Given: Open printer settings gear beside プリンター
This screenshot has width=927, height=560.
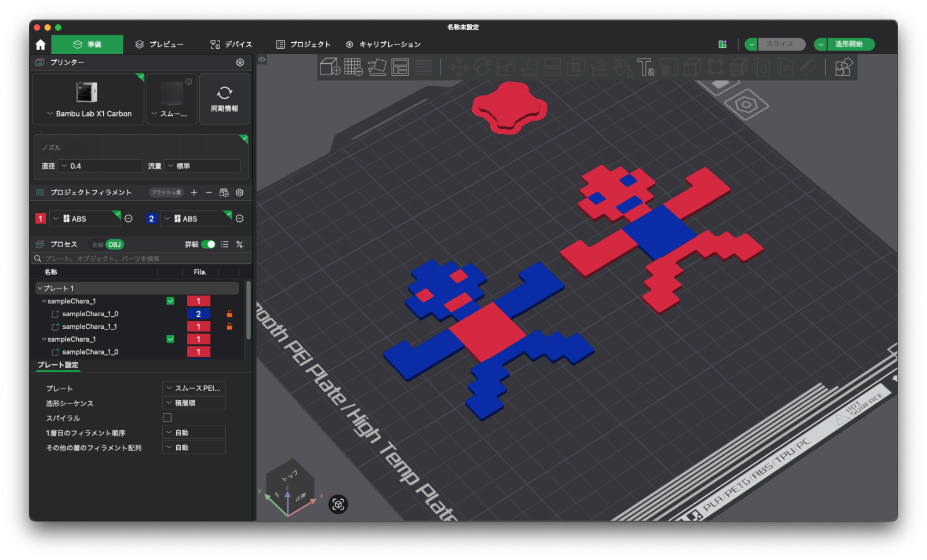Looking at the screenshot, I should (240, 63).
